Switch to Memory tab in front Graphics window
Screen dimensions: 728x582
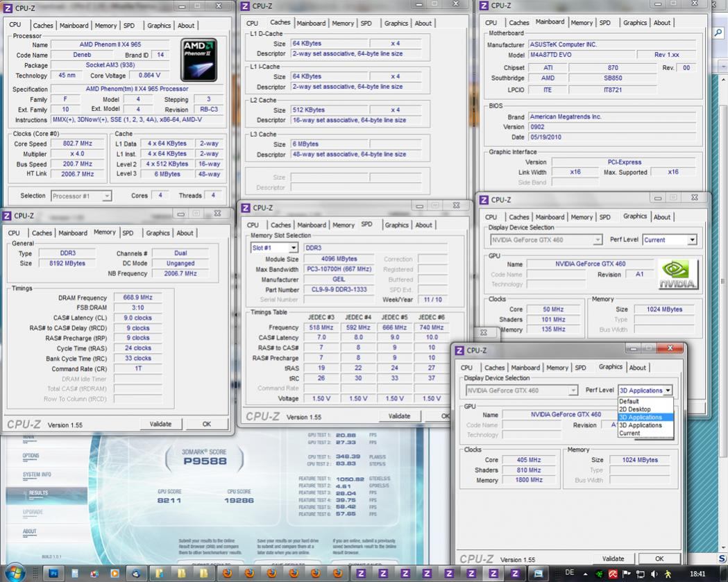(557, 368)
